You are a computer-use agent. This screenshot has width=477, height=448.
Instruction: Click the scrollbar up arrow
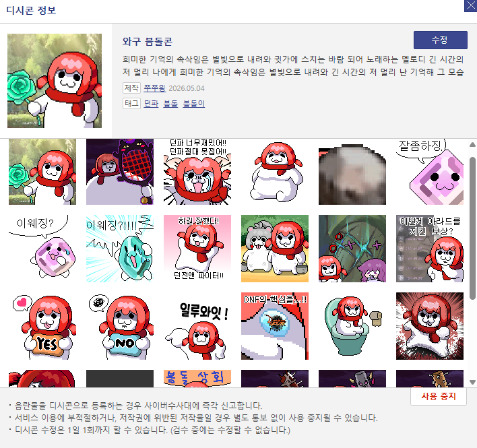(472, 144)
